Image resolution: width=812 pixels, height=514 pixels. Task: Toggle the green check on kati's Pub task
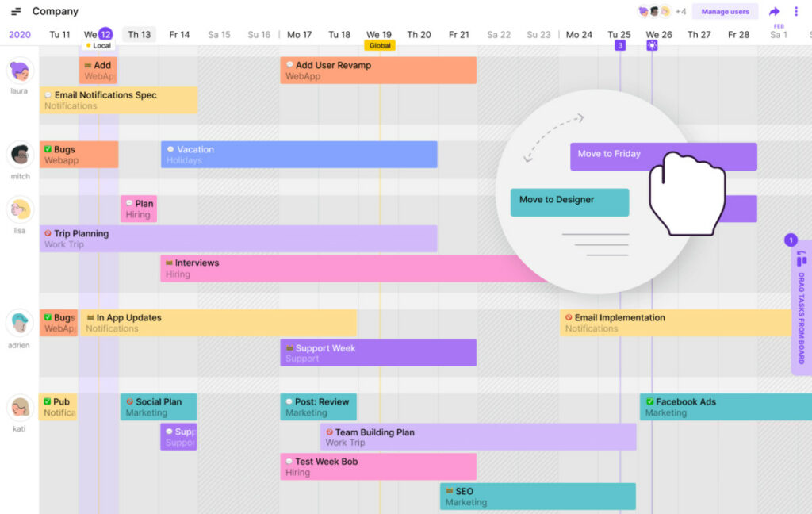click(47, 402)
